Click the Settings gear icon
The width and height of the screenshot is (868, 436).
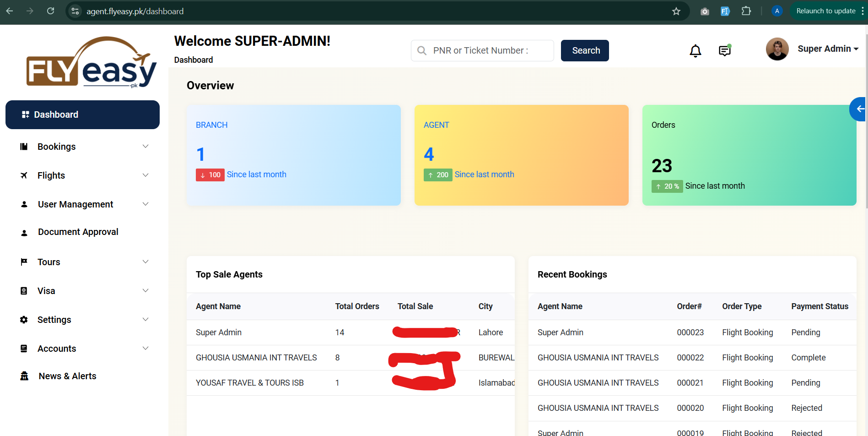24,320
